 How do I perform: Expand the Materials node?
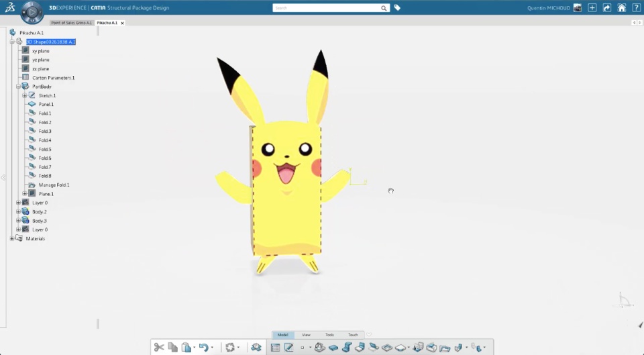pyautogui.click(x=12, y=239)
